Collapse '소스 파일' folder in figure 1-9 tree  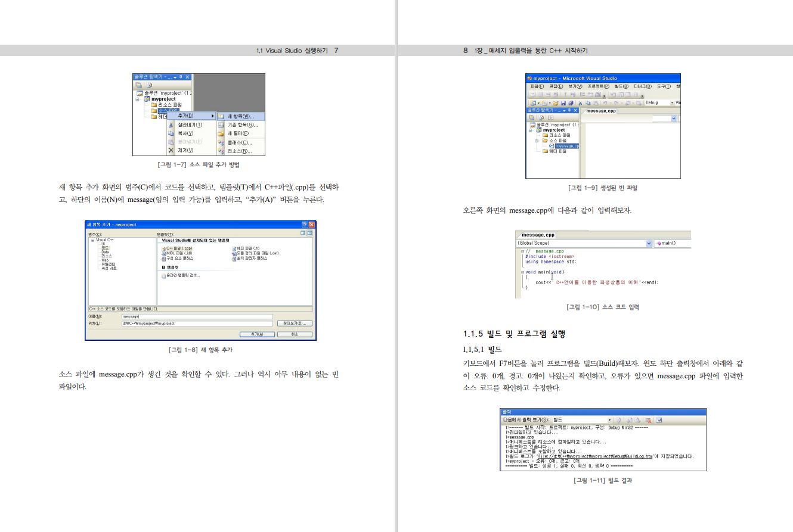pyautogui.click(x=537, y=141)
